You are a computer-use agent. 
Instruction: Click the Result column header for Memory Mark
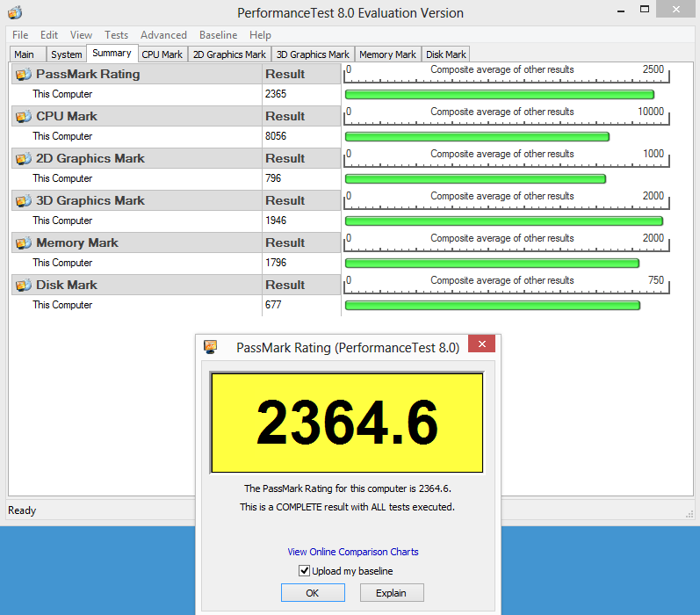[x=285, y=242]
